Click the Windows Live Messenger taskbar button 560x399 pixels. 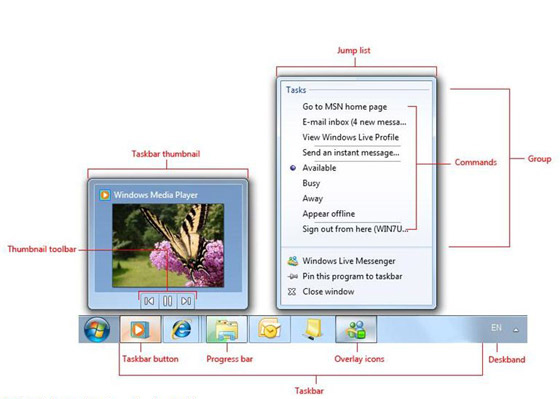pos(356,329)
